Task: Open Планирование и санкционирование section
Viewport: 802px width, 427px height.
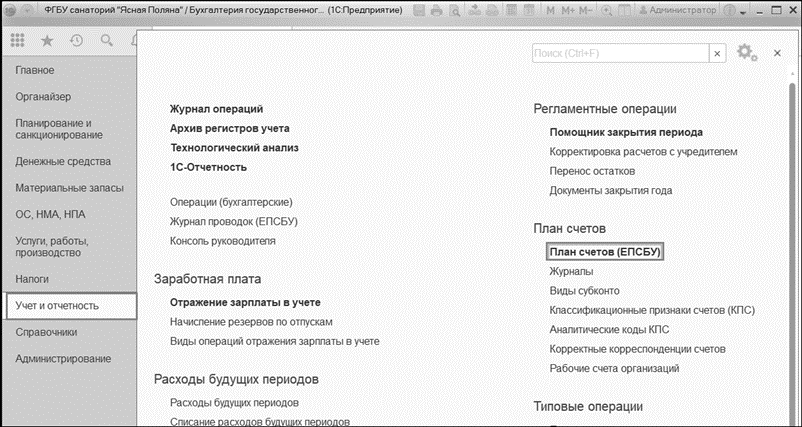Action: click(x=59, y=129)
